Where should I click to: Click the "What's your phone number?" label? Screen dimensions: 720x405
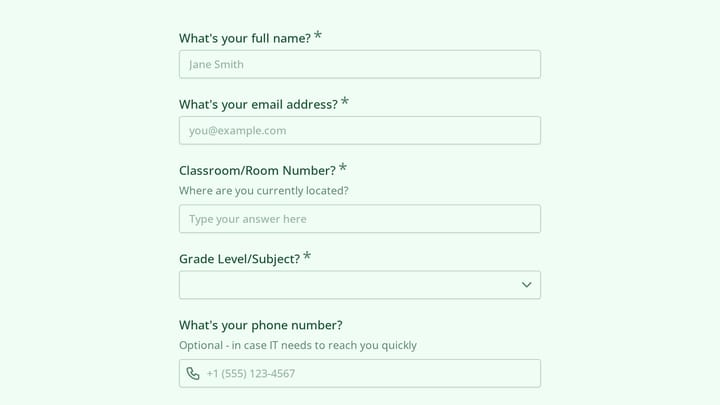point(261,325)
